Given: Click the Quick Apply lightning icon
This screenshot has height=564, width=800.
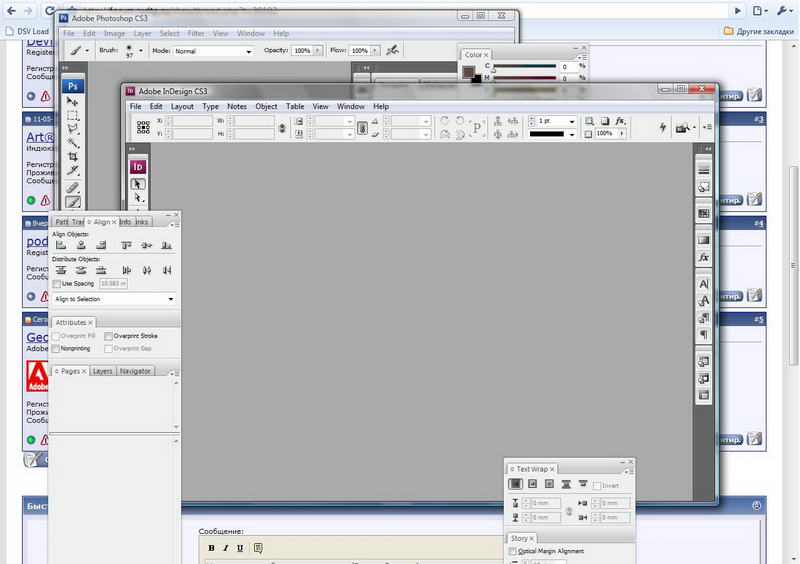Looking at the screenshot, I should [662, 128].
